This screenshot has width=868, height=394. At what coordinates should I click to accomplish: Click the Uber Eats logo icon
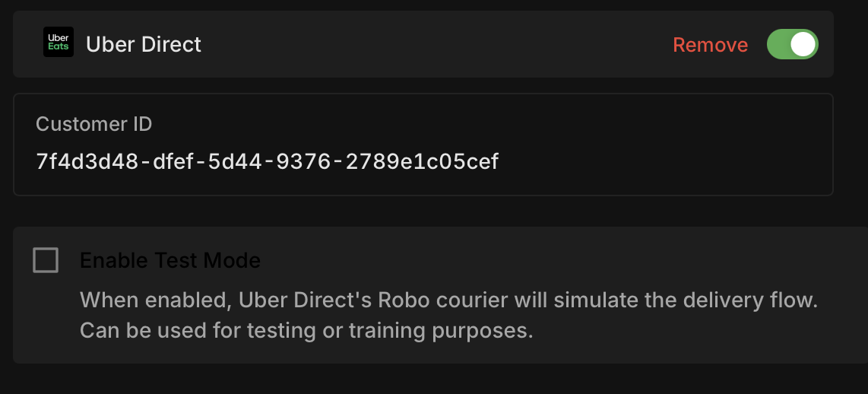[x=59, y=43]
